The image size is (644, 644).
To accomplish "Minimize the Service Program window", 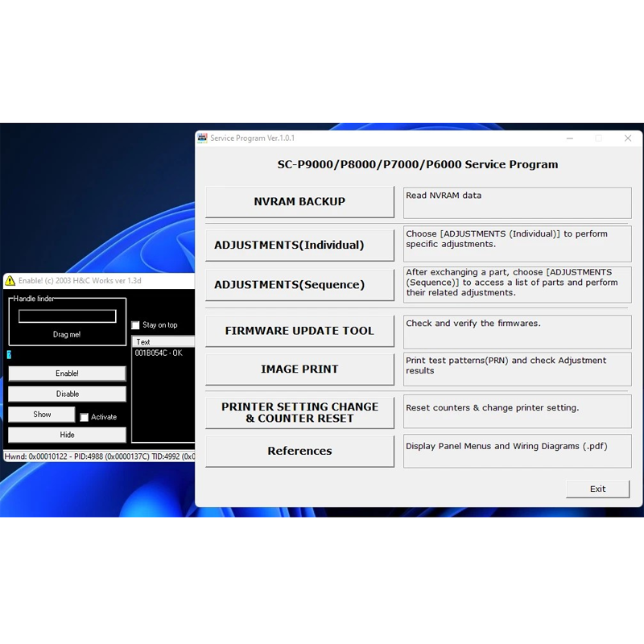I will click(x=570, y=138).
